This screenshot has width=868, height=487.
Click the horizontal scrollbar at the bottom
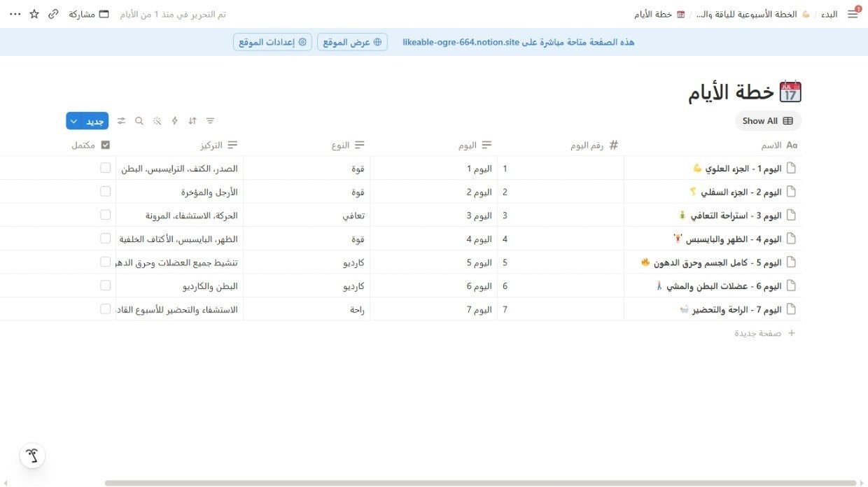click(x=480, y=483)
